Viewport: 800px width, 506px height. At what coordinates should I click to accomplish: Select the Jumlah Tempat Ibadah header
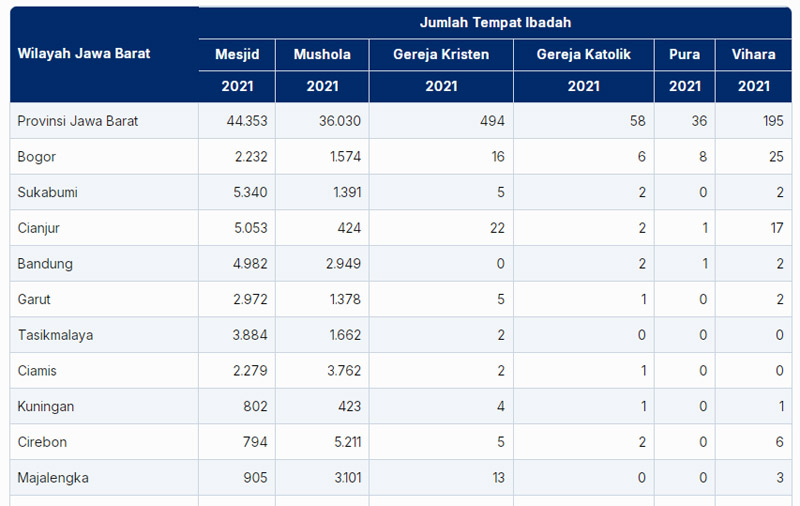495,23
